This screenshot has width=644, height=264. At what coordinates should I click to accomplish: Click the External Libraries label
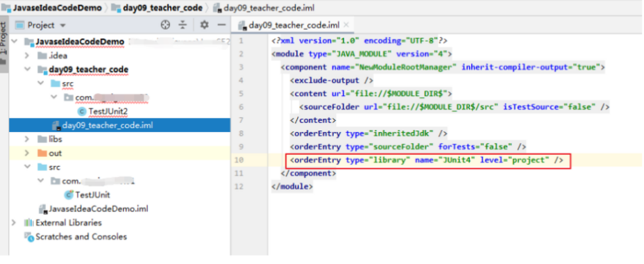69,222
